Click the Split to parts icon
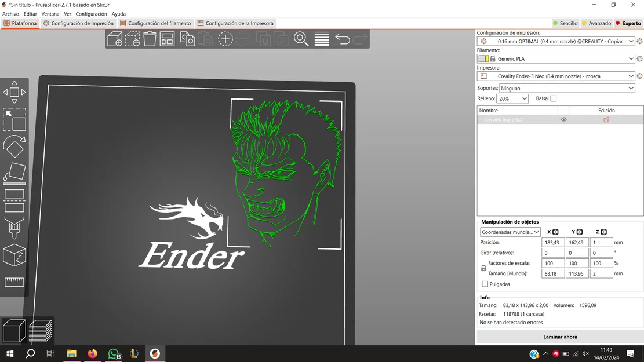 tap(281, 39)
